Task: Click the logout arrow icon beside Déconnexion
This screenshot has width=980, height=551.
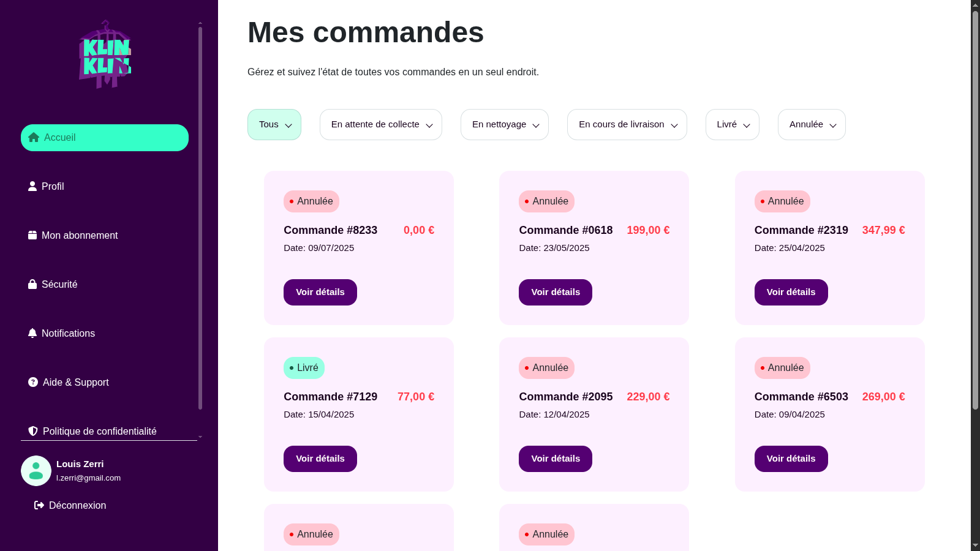Action: click(39, 505)
